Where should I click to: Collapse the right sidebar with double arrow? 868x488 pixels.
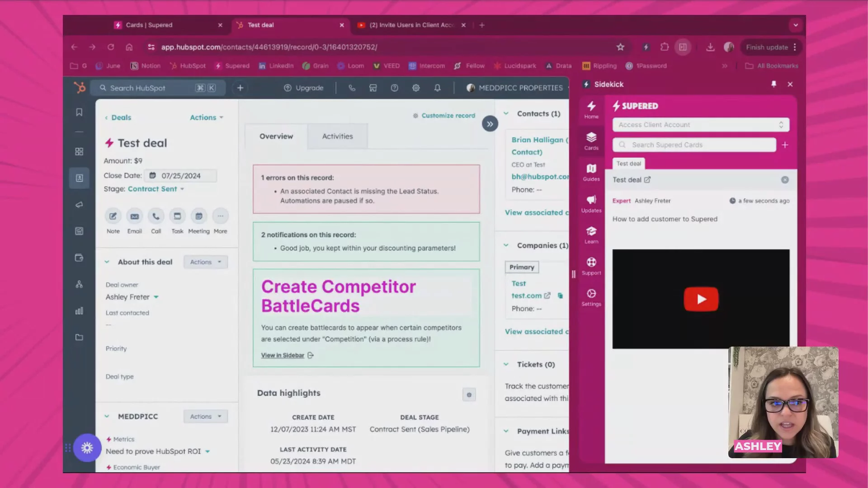tap(490, 124)
